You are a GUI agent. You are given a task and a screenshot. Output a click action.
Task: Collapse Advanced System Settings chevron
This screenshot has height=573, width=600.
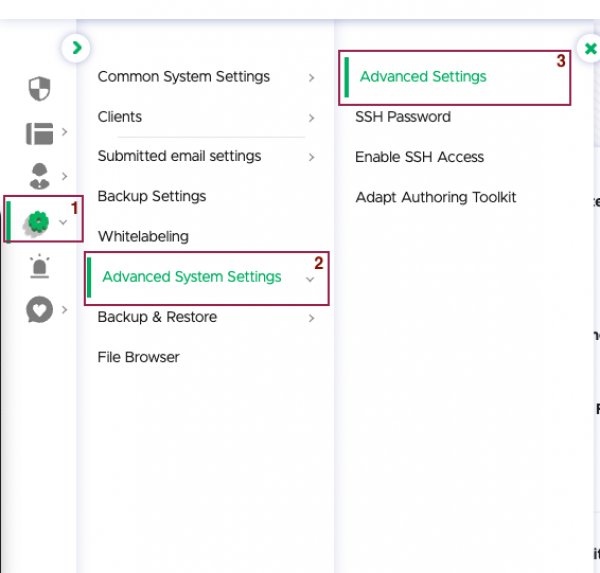pyautogui.click(x=310, y=279)
